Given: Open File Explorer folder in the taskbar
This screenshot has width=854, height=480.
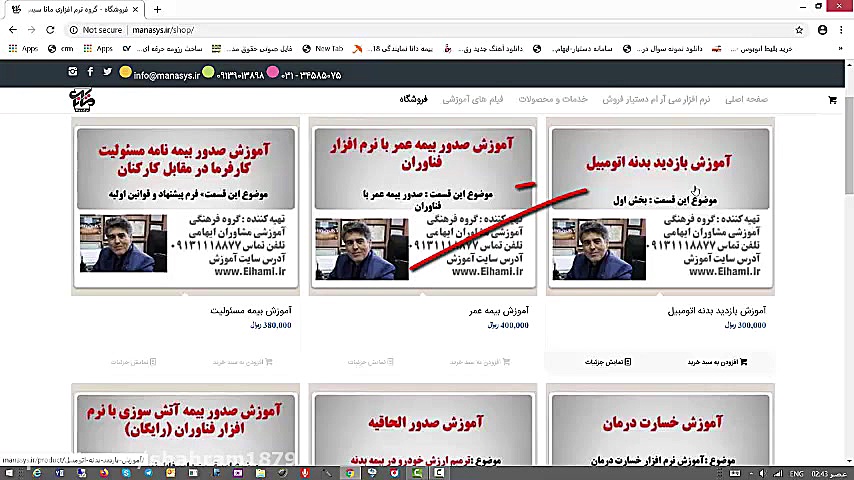Looking at the screenshot, I should pyautogui.click(x=260, y=473).
